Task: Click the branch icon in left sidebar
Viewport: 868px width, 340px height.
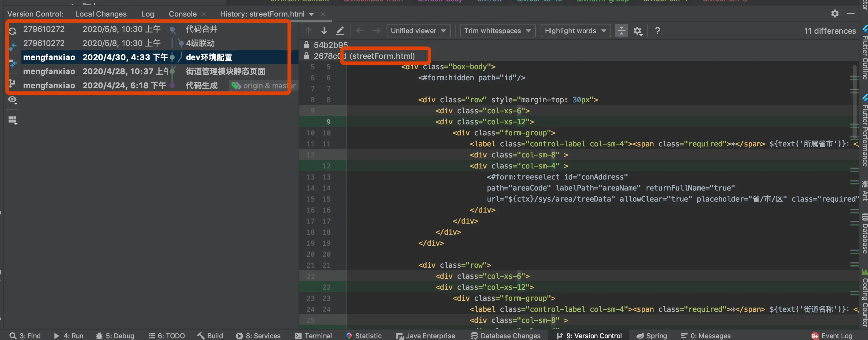Action: [x=12, y=83]
